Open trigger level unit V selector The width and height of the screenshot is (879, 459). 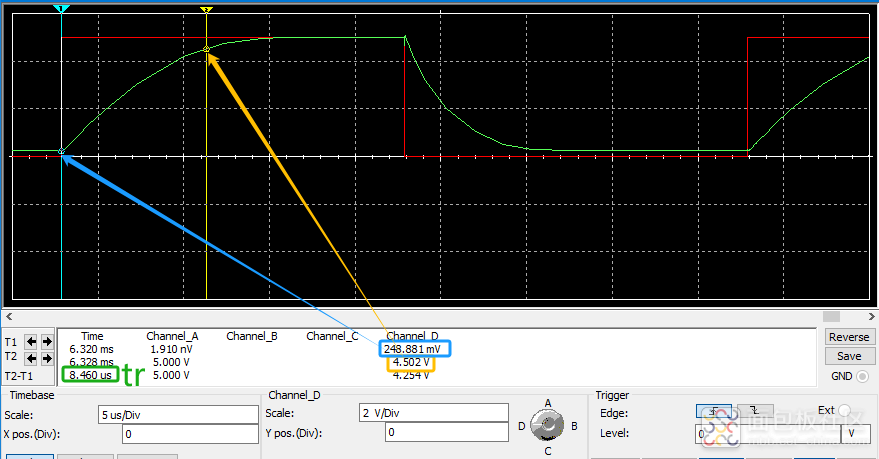[856, 433]
